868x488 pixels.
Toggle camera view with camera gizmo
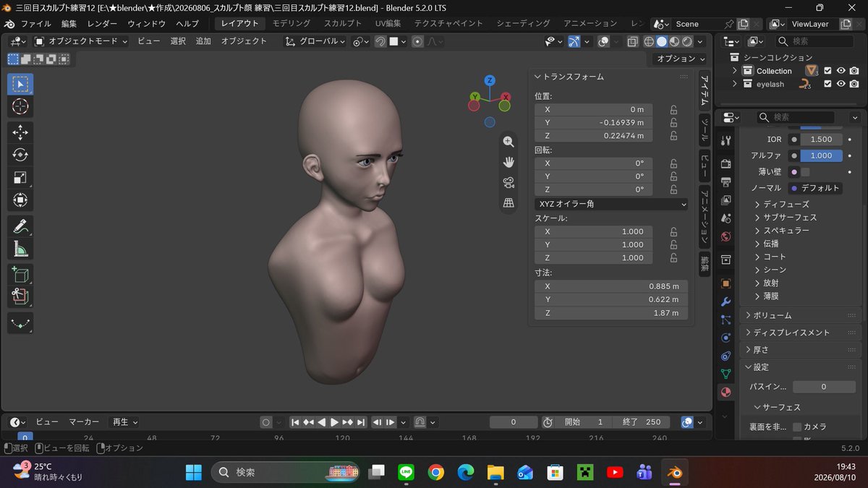(509, 182)
